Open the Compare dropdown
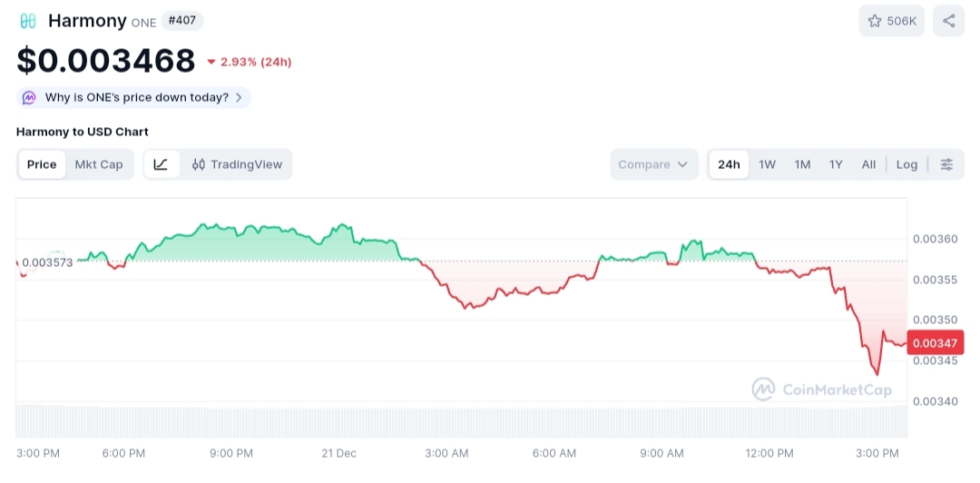This screenshot has width=980, height=483. 653,164
